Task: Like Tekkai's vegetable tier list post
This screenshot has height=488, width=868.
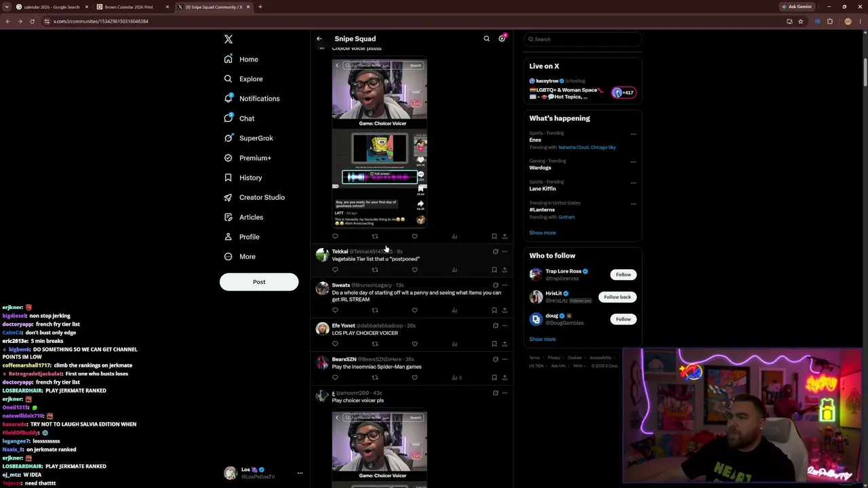Action: (x=415, y=270)
